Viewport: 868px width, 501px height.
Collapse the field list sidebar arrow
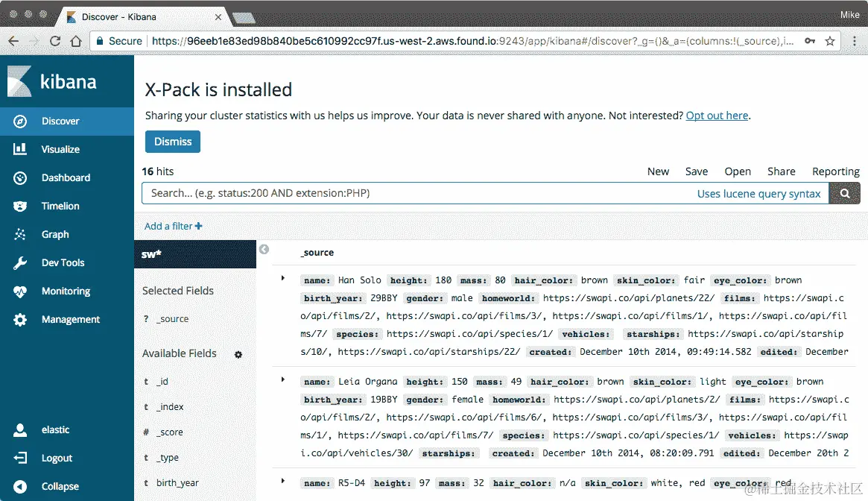point(264,250)
